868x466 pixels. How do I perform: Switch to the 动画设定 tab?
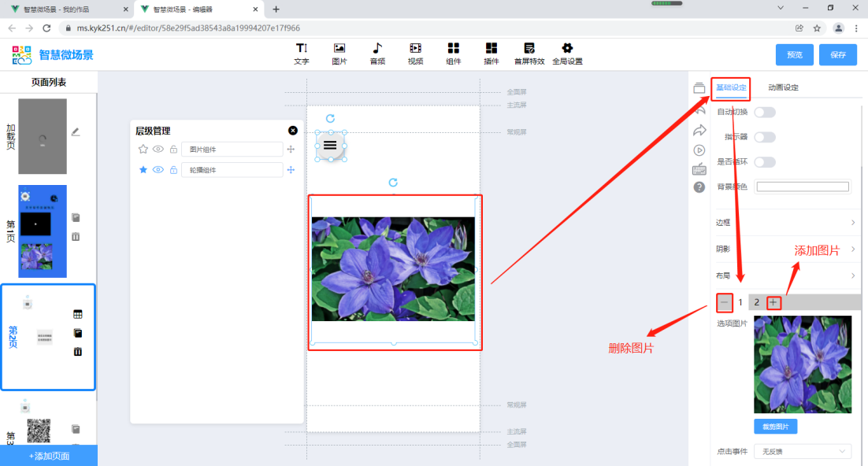[x=783, y=87]
